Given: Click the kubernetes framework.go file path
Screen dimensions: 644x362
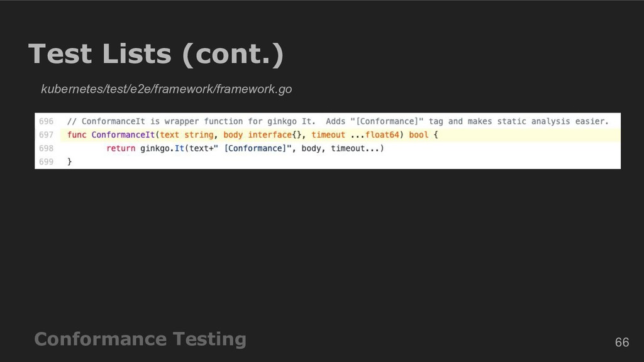Looking at the screenshot, I should coord(166,89).
